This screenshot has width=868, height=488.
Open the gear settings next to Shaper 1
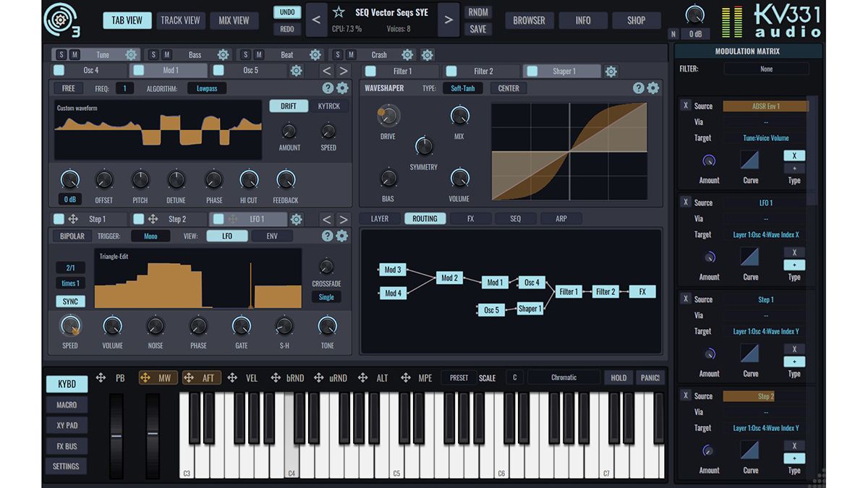point(611,71)
